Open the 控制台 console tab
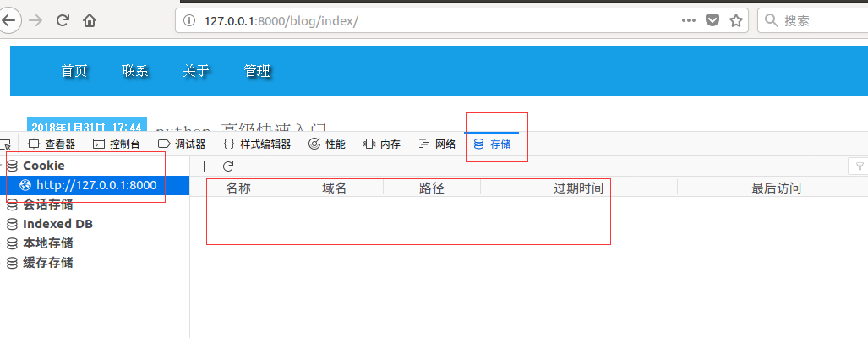This screenshot has height=338, width=868. pyautogui.click(x=117, y=144)
